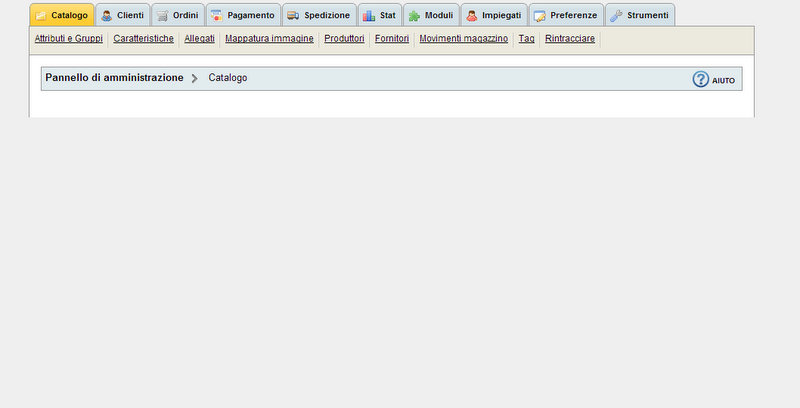Select the Strumenti tab
Image resolution: width=800 pixels, height=408 pixels.
point(640,15)
